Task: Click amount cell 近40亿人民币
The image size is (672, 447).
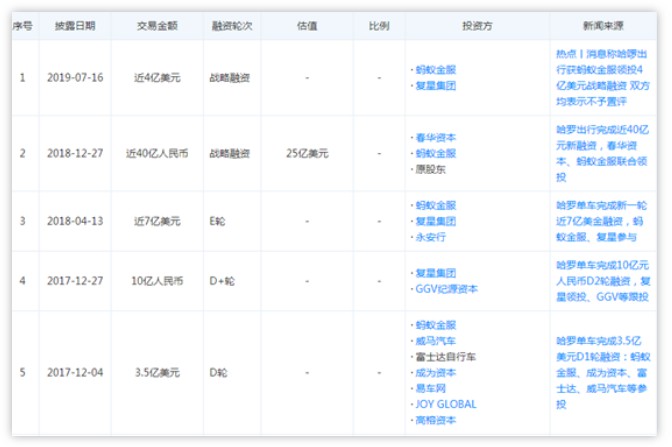Action: pos(157,153)
